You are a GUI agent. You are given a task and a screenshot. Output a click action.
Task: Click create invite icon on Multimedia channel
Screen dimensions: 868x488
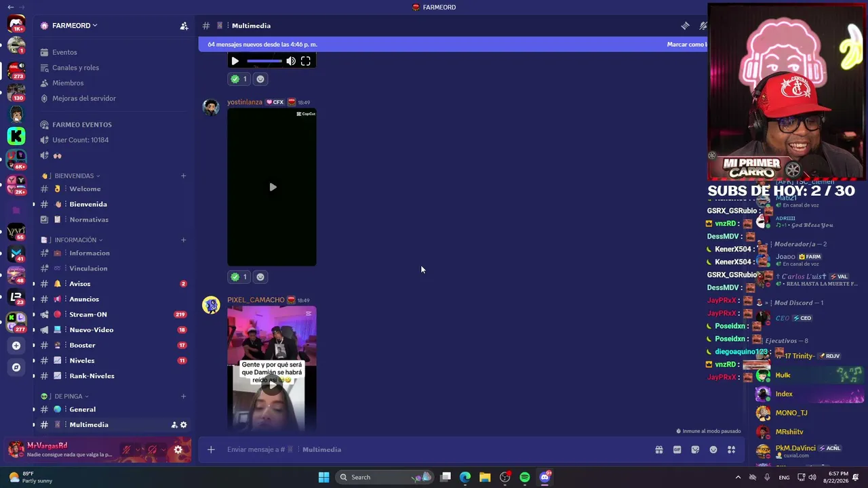coord(174,425)
